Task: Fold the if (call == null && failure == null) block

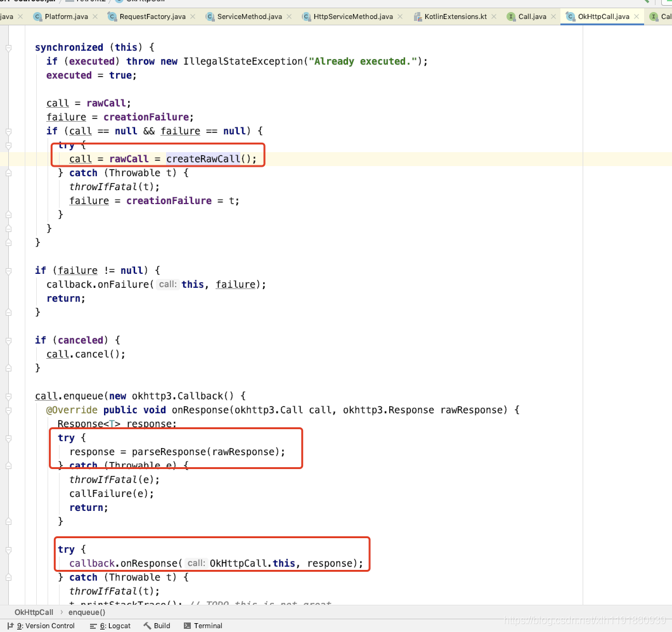Action: 9,132
